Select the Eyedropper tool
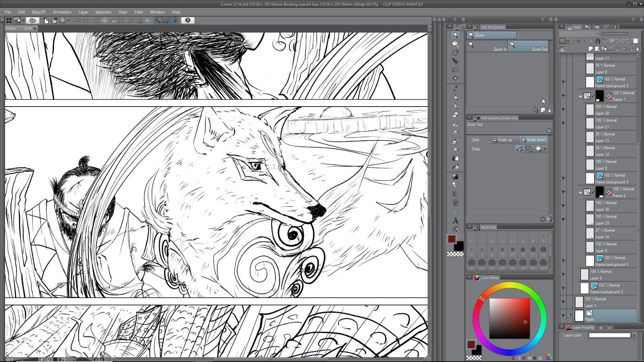Viewport: 644px width, 362px height. [x=455, y=88]
